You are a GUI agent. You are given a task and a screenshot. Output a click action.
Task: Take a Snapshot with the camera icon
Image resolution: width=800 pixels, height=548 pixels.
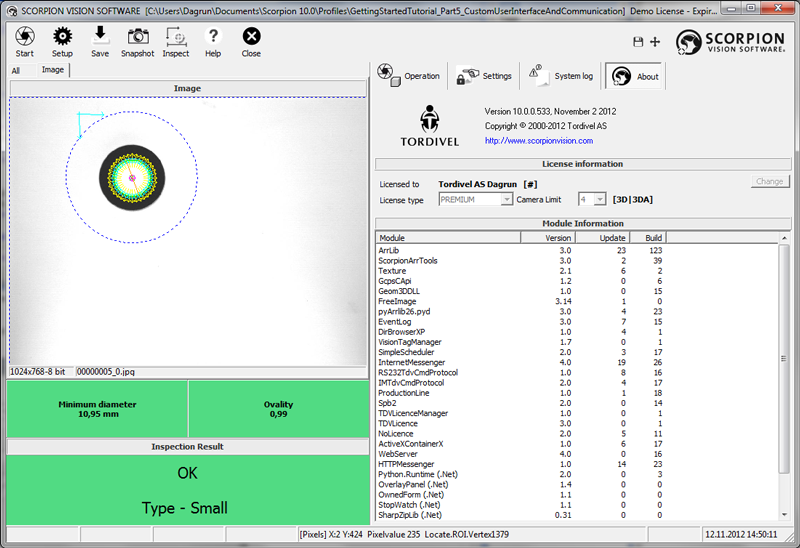click(137, 41)
